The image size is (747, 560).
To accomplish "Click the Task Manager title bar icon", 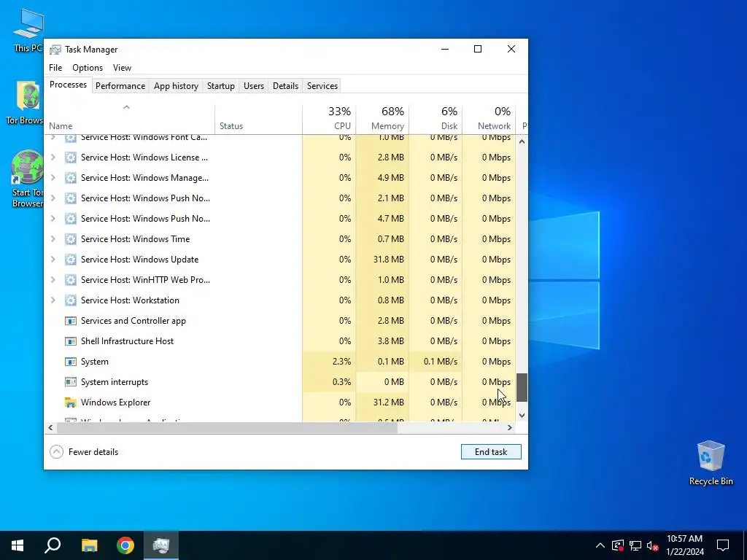I will coord(55,50).
